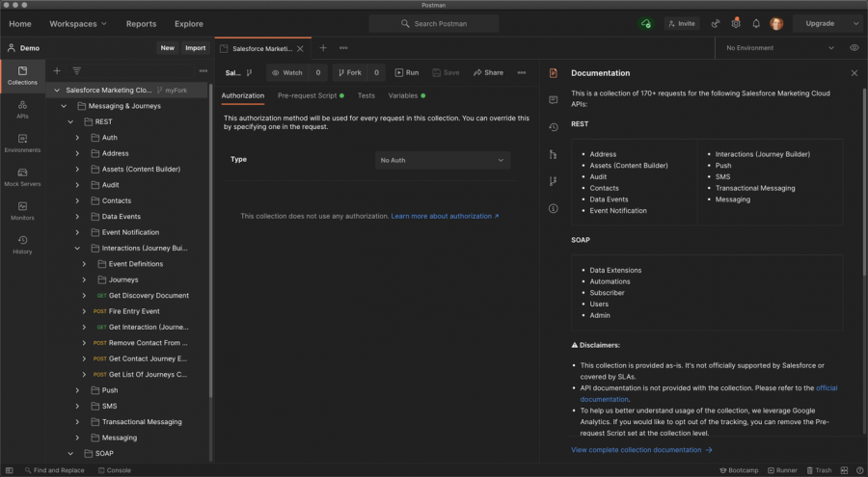
Task: Switch to the Variables tab
Action: click(x=407, y=95)
